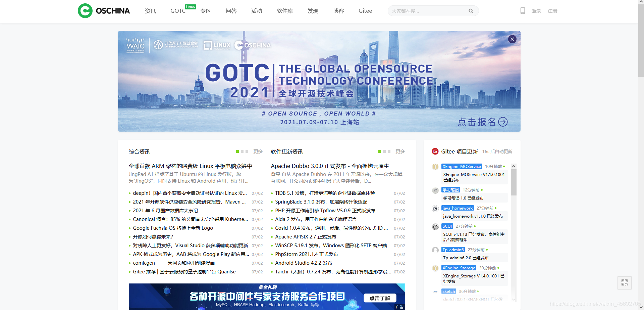The width and height of the screenshot is (644, 310).
Task: Open article Android Studio 4.2.2 发布
Action: pyautogui.click(x=304, y=263)
